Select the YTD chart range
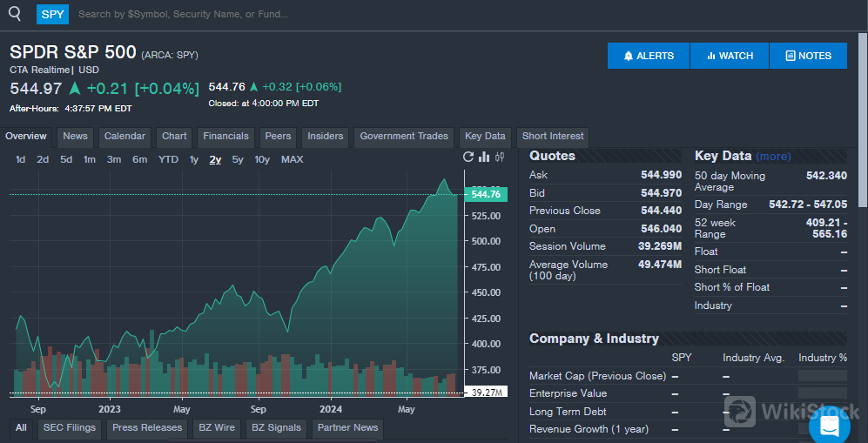Viewport: 868px width, 443px height. [x=168, y=159]
